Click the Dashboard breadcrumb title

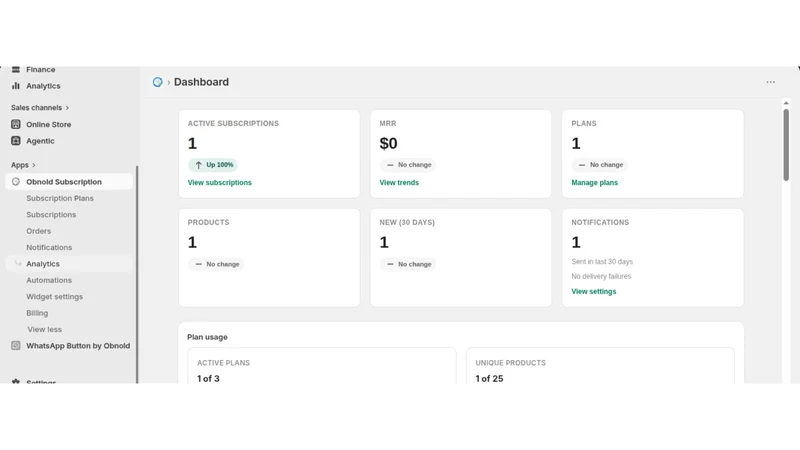pyautogui.click(x=201, y=82)
